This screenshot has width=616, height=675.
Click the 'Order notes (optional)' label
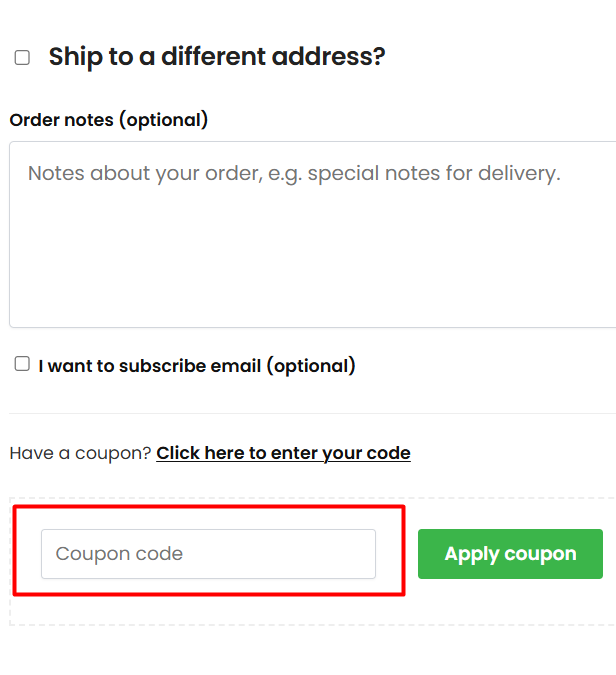point(109,120)
